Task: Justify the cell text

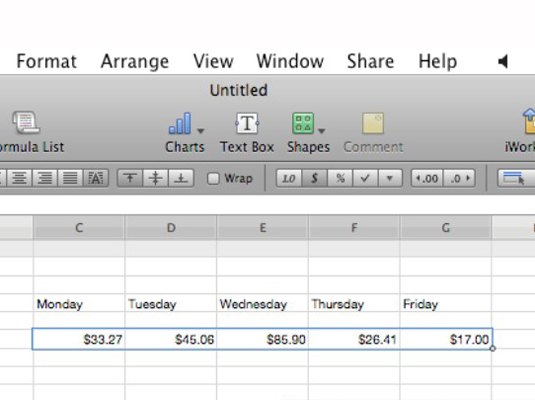Action: (x=70, y=178)
